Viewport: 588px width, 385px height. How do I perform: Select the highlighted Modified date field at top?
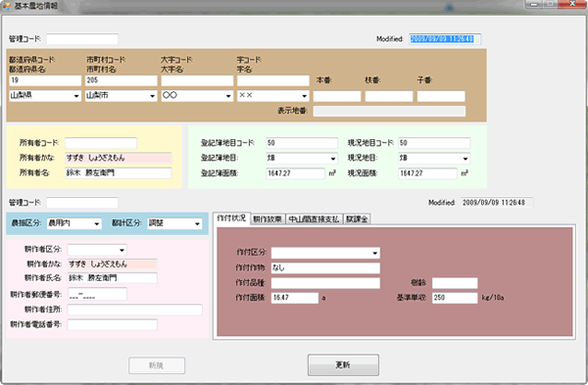click(x=445, y=39)
